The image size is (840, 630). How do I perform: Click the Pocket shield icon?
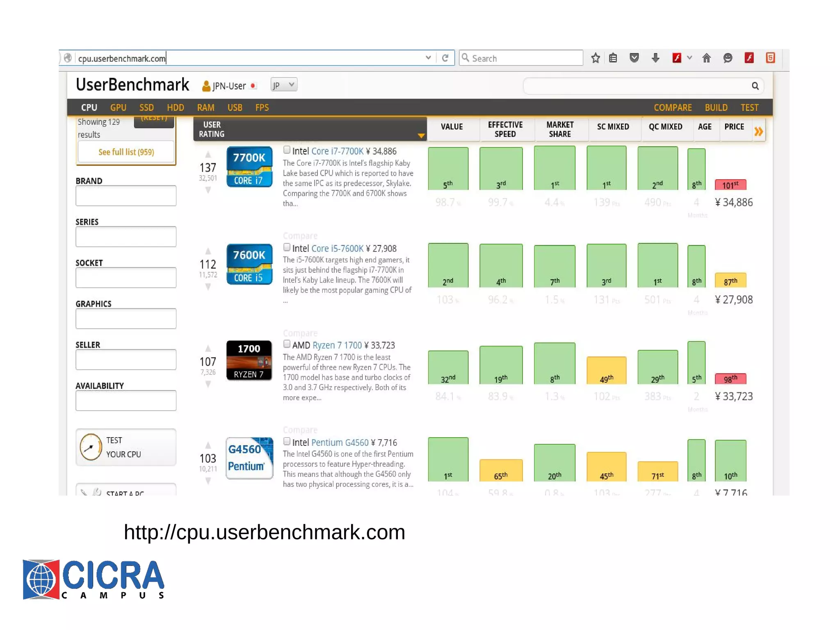tap(634, 58)
